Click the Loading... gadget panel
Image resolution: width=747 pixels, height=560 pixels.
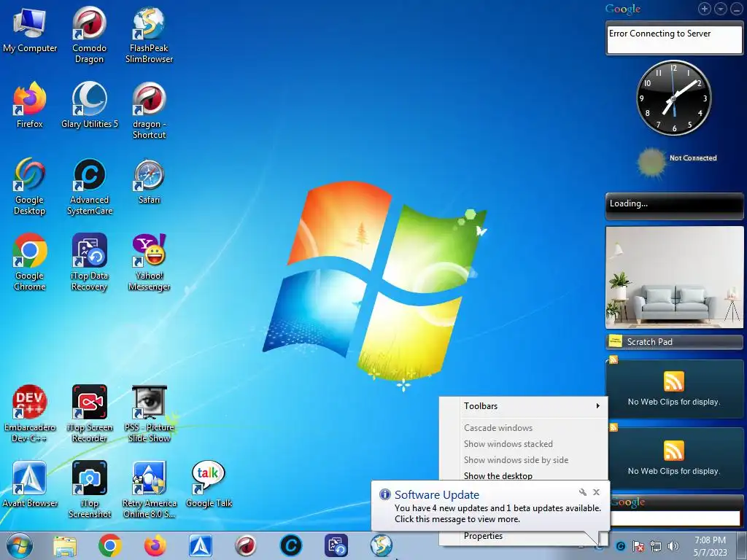tap(674, 206)
